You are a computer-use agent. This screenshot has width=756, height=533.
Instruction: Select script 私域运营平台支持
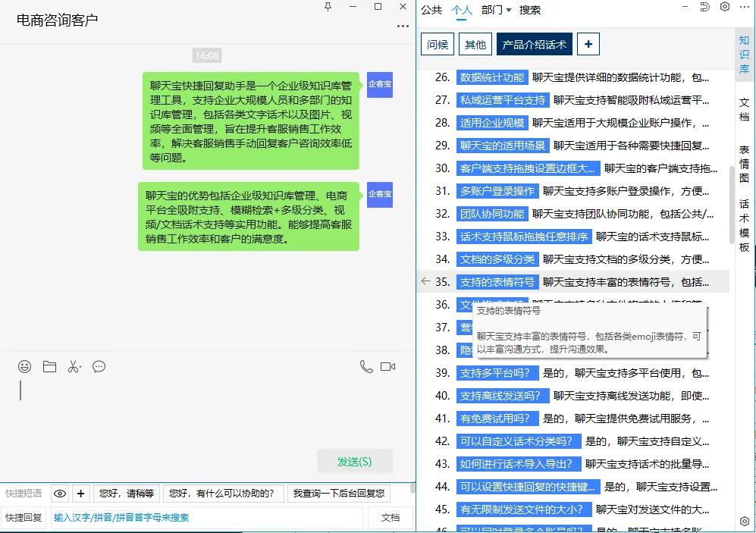(x=503, y=100)
